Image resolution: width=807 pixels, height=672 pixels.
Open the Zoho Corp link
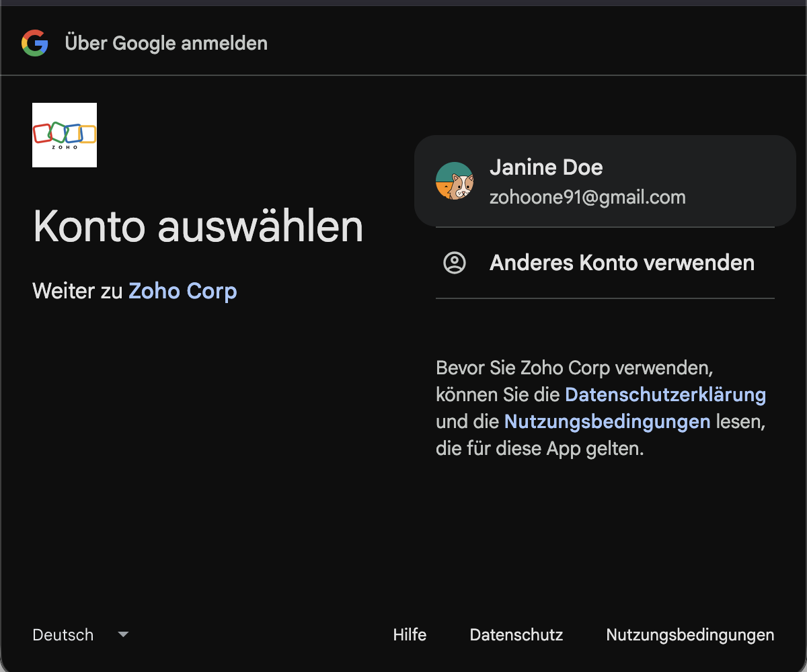[183, 291]
